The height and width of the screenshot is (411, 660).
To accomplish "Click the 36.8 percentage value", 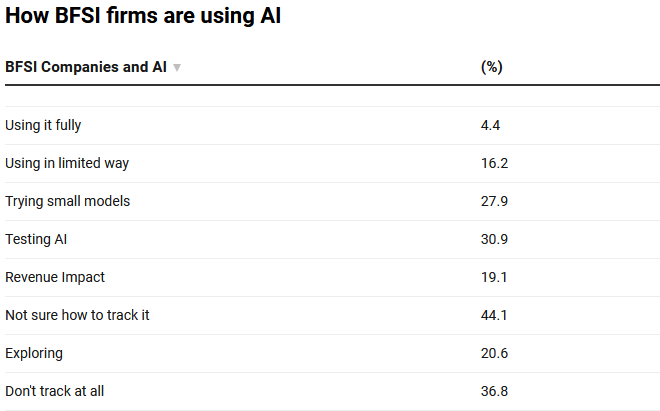I will coord(494,391).
